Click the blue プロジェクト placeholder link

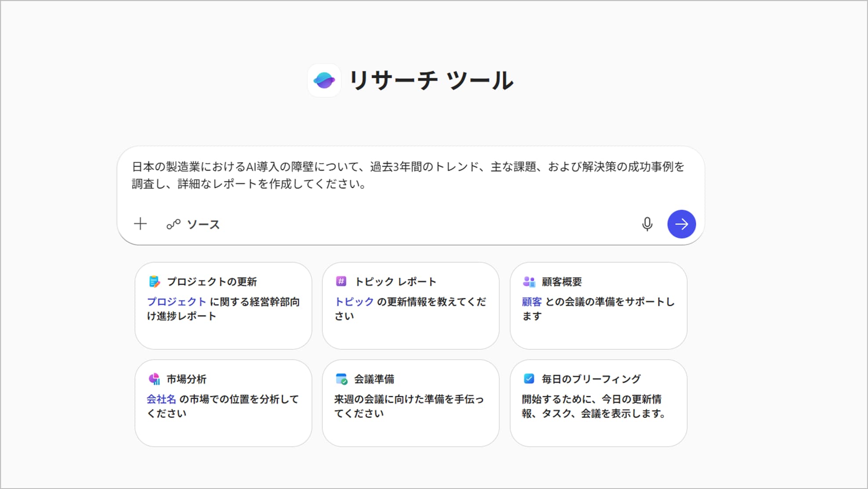pyautogui.click(x=177, y=302)
